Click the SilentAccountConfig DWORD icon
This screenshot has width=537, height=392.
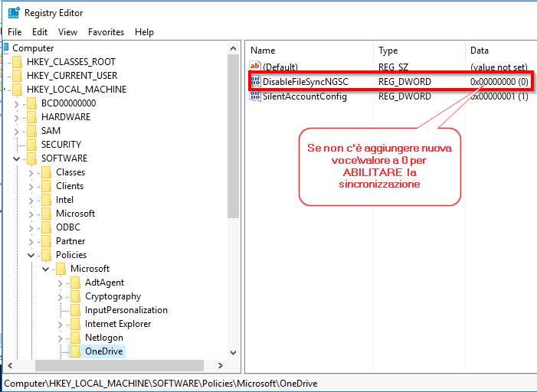pyautogui.click(x=256, y=96)
